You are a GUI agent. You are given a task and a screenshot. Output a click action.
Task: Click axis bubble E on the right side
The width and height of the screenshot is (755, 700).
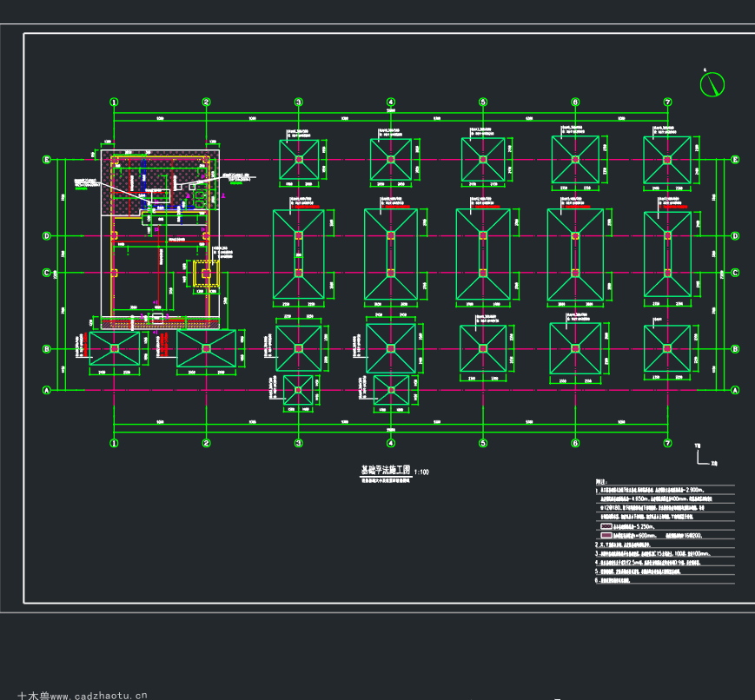(735, 159)
